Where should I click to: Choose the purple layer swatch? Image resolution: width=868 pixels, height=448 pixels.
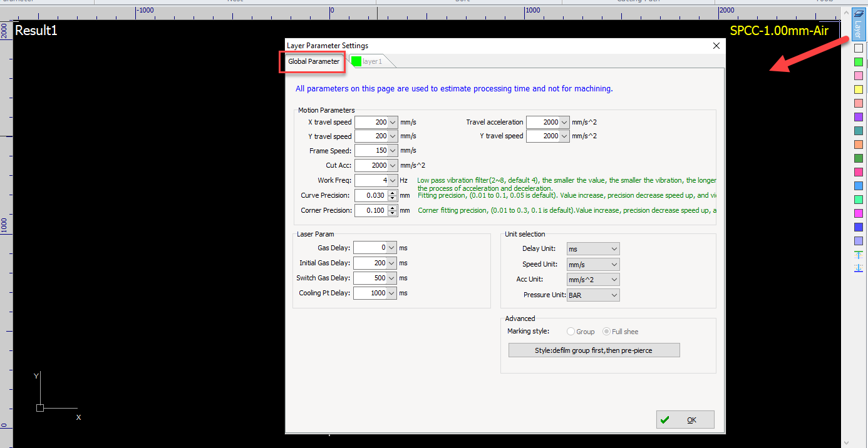point(859,117)
